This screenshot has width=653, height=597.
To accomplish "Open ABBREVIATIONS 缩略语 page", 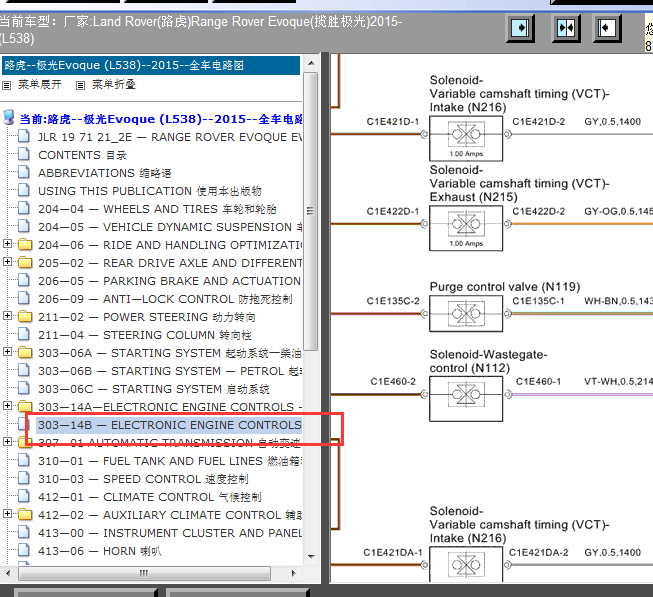I will pyautogui.click(x=105, y=173).
